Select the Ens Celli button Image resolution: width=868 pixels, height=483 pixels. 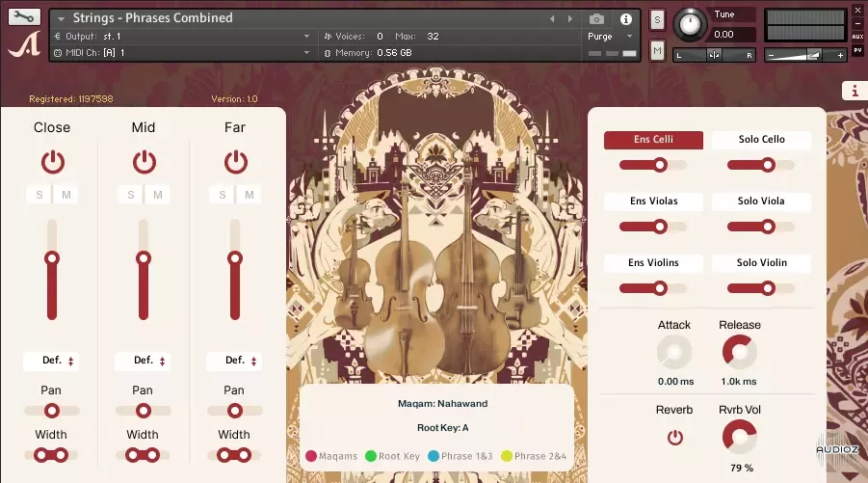(x=653, y=140)
